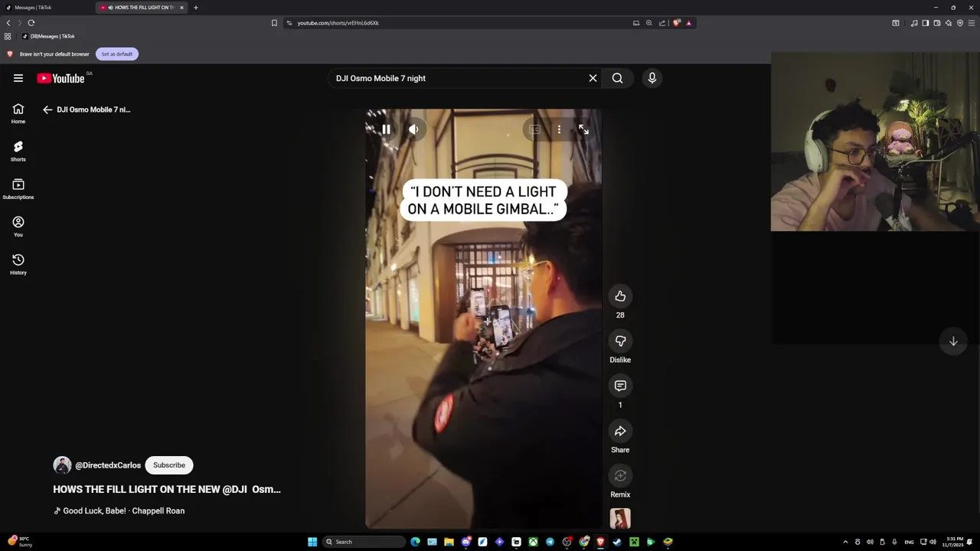Go to YouTube home via logo
Screen dimensions: 980x551
[60, 78]
